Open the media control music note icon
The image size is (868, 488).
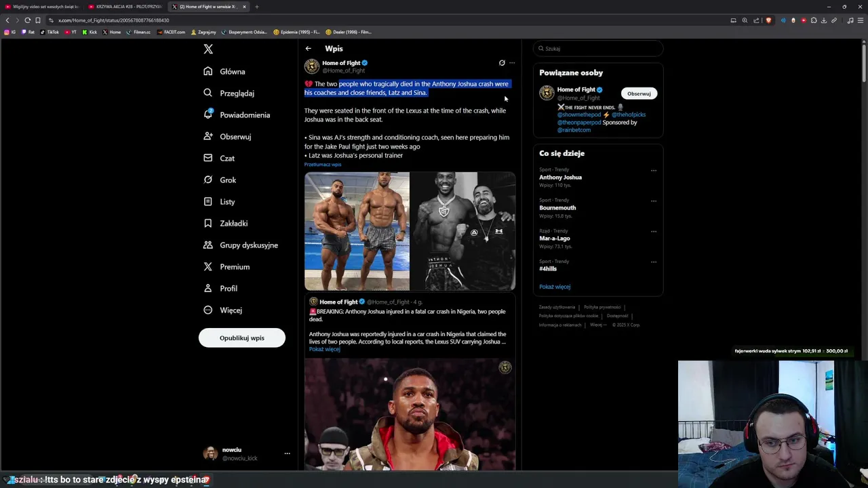click(x=850, y=20)
